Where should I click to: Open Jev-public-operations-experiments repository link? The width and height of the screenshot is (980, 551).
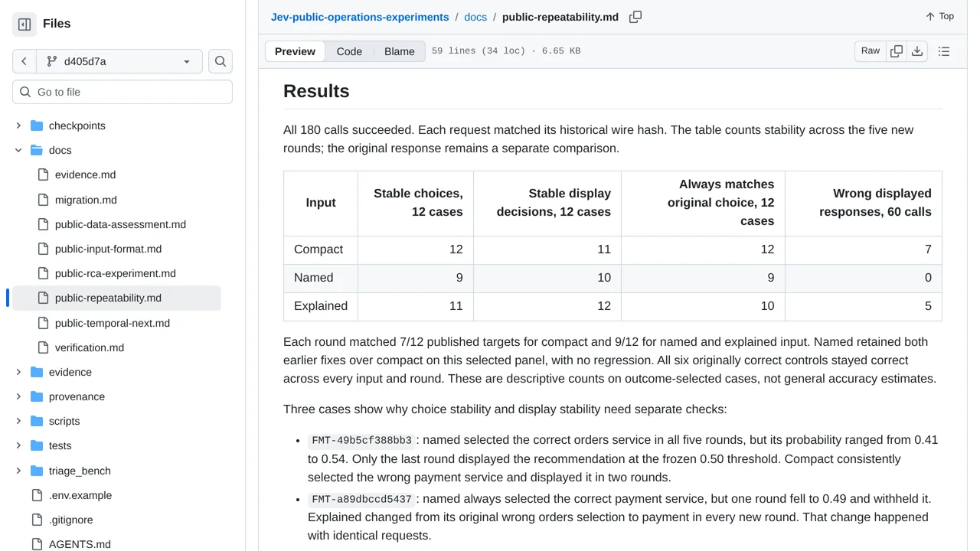click(x=360, y=17)
